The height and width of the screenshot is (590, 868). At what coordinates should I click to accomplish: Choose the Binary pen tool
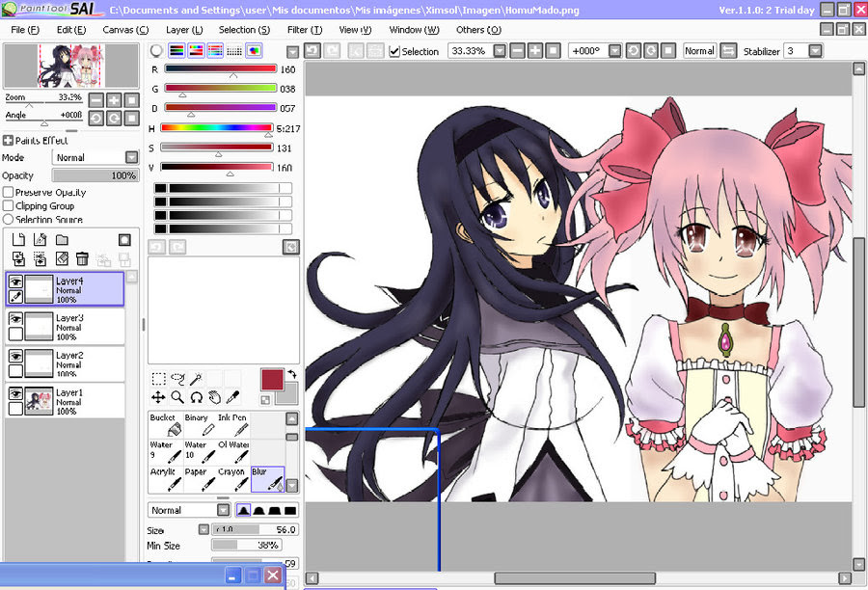coord(200,424)
